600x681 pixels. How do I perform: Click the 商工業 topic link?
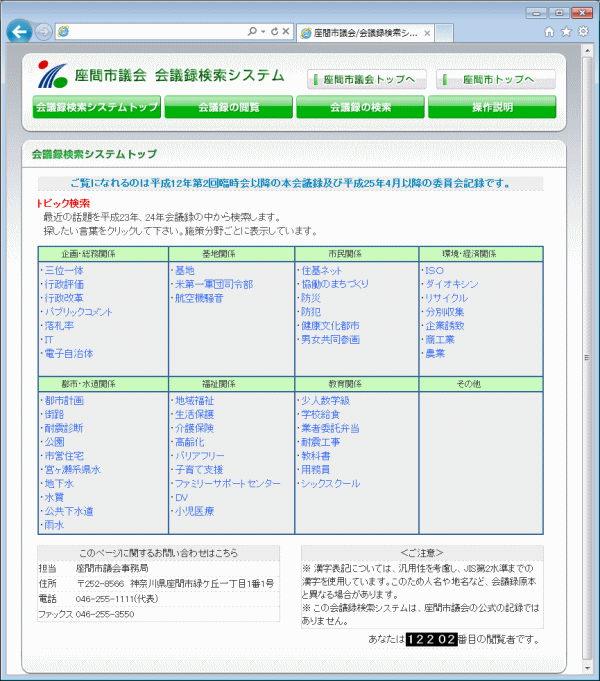440,340
